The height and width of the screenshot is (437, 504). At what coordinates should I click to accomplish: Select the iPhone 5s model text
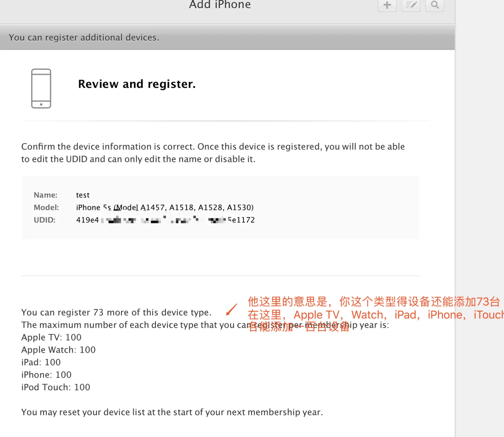[x=165, y=208]
